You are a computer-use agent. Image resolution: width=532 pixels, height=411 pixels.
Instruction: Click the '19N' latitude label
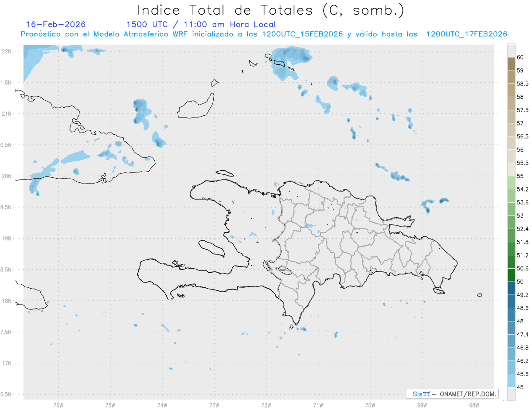point(7,238)
